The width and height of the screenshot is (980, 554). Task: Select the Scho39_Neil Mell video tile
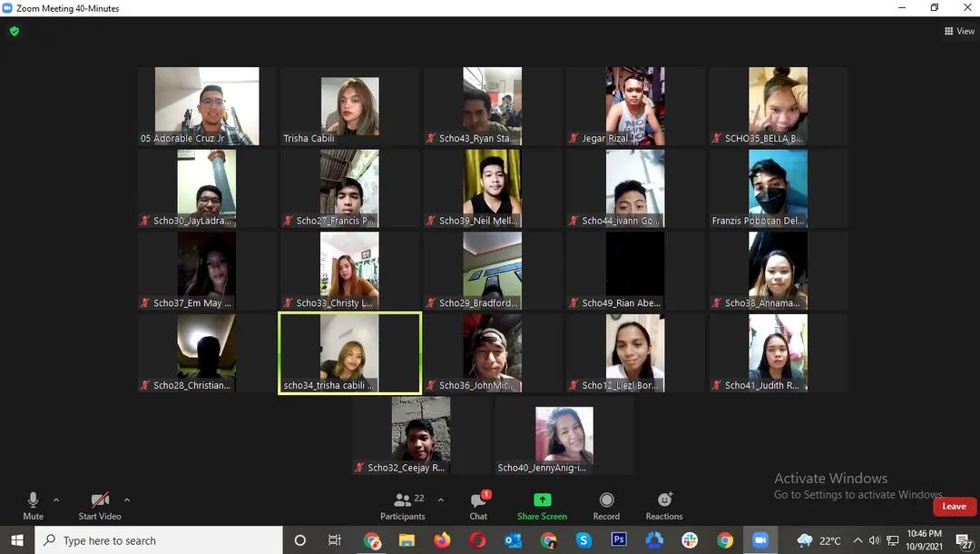(x=493, y=188)
